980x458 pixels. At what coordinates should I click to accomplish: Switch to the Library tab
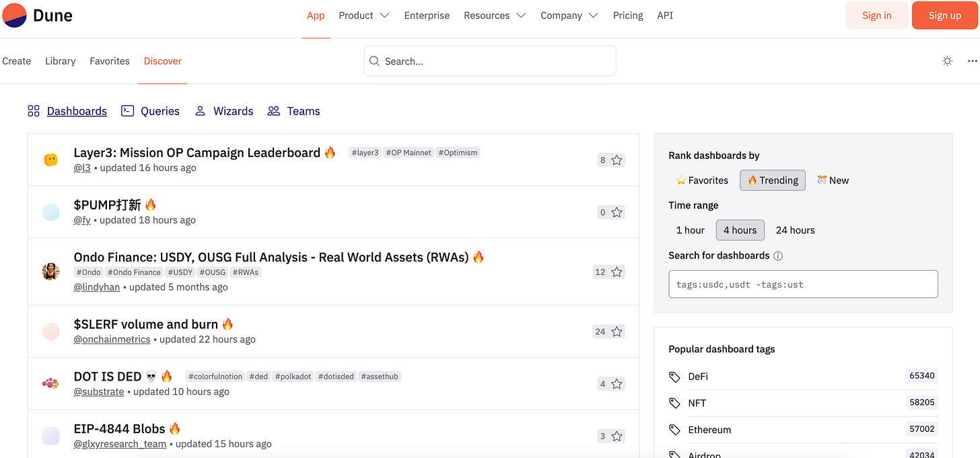pyautogui.click(x=60, y=61)
